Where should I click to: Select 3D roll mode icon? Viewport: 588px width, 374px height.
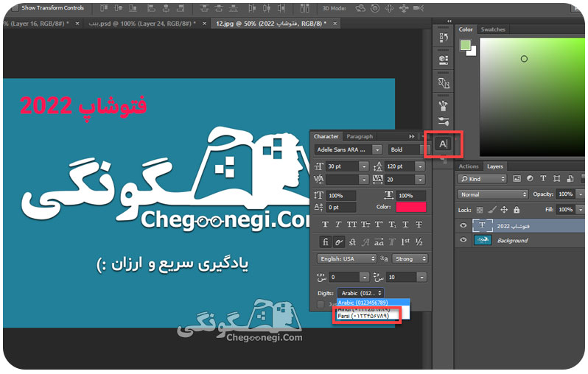click(374, 8)
